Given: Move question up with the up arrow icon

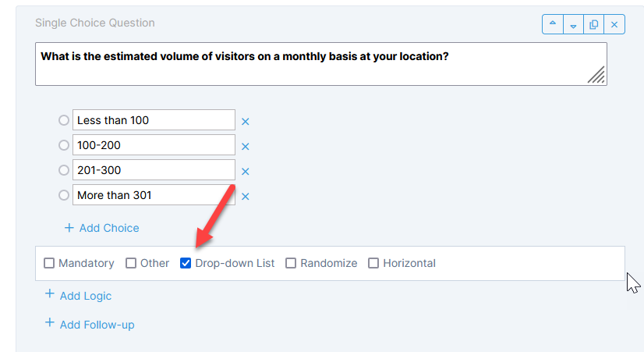Looking at the screenshot, I should pyautogui.click(x=553, y=25).
